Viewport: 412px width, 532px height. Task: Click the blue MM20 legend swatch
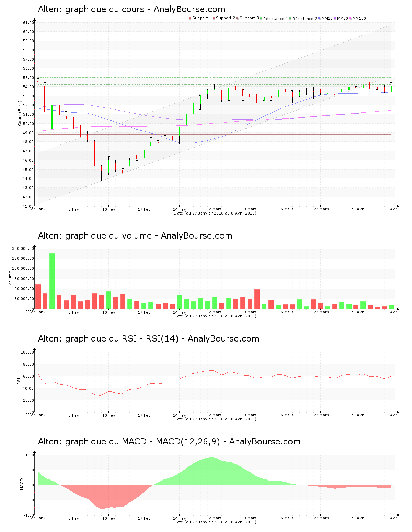(x=320, y=18)
